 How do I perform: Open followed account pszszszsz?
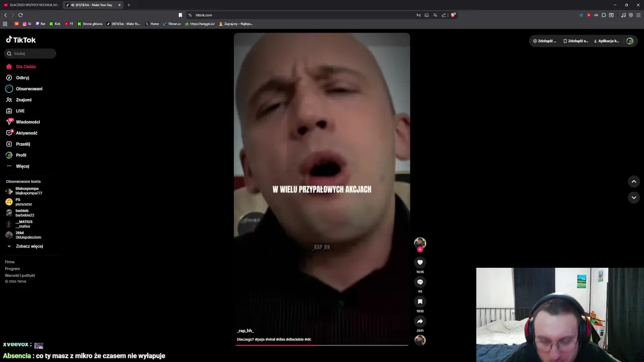pyautogui.click(x=19, y=202)
